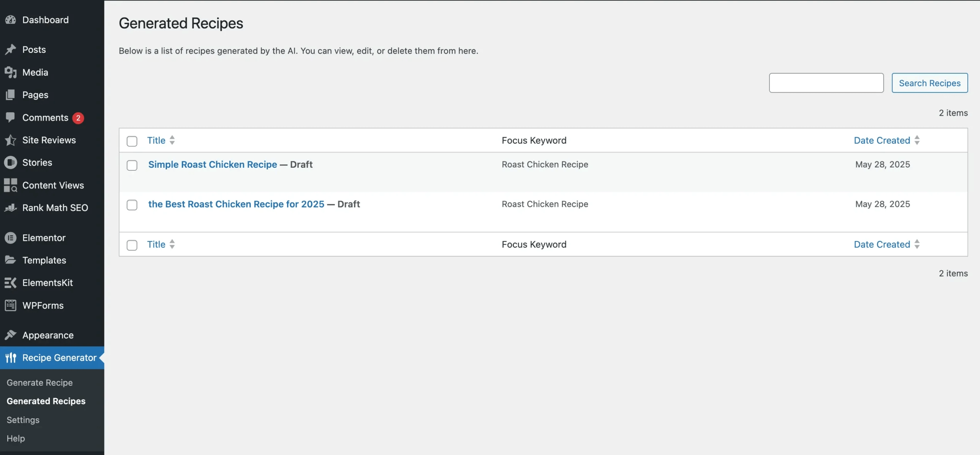Open the Settings submenu item
The width and height of the screenshot is (980, 455).
(23, 420)
